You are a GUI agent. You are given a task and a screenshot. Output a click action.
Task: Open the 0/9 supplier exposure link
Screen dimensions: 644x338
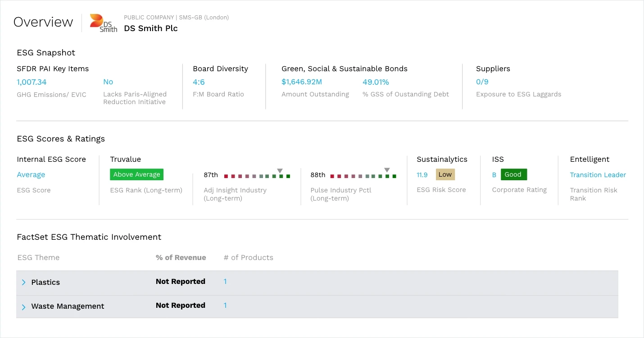click(x=482, y=82)
